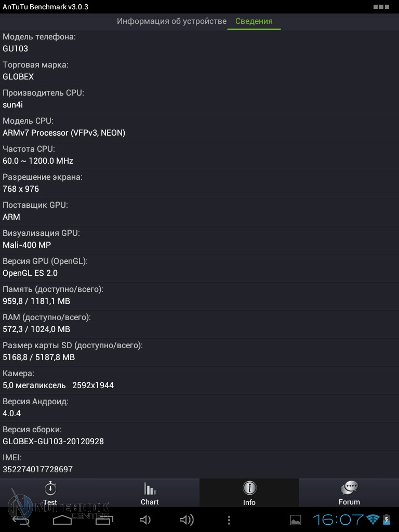The width and height of the screenshot is (399, 532).
Task: Open the Chart bar-graph tab
Action: (150, 493)
